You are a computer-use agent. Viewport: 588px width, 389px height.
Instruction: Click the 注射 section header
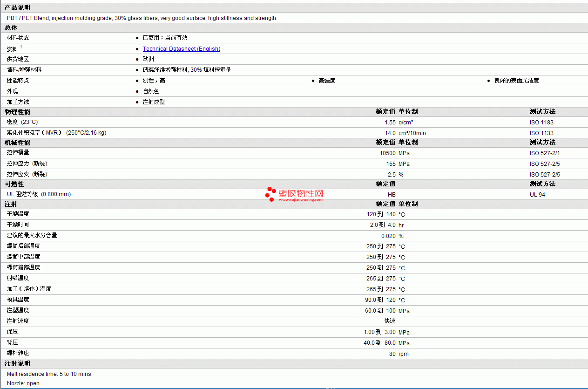(x=11, y=205)
